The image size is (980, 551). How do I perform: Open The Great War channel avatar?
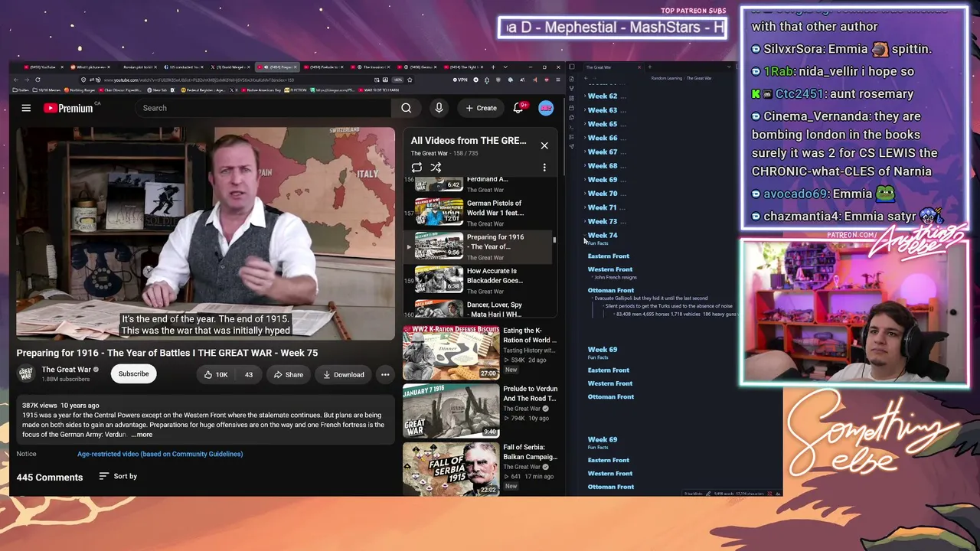(x=26, y=373)
